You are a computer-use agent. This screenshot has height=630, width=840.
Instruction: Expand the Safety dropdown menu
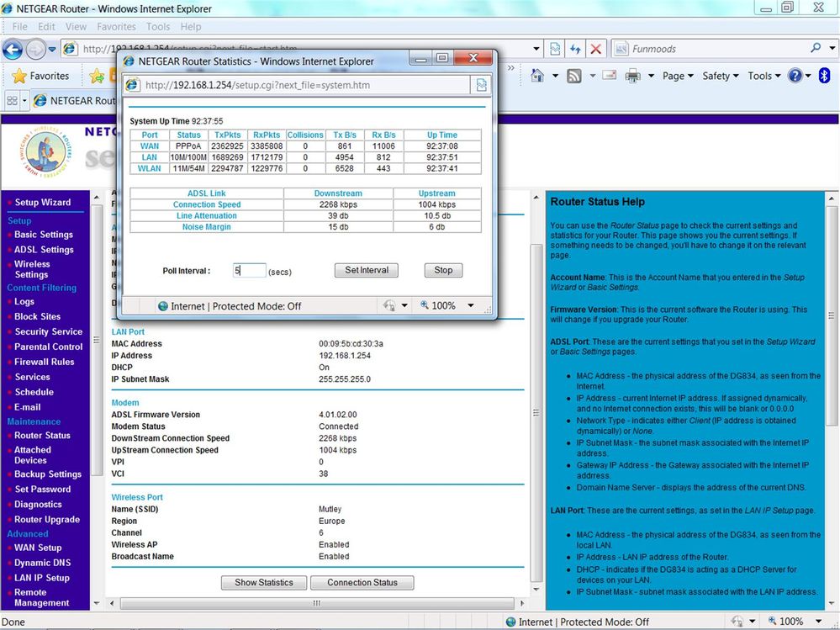[x=721, y=76]
